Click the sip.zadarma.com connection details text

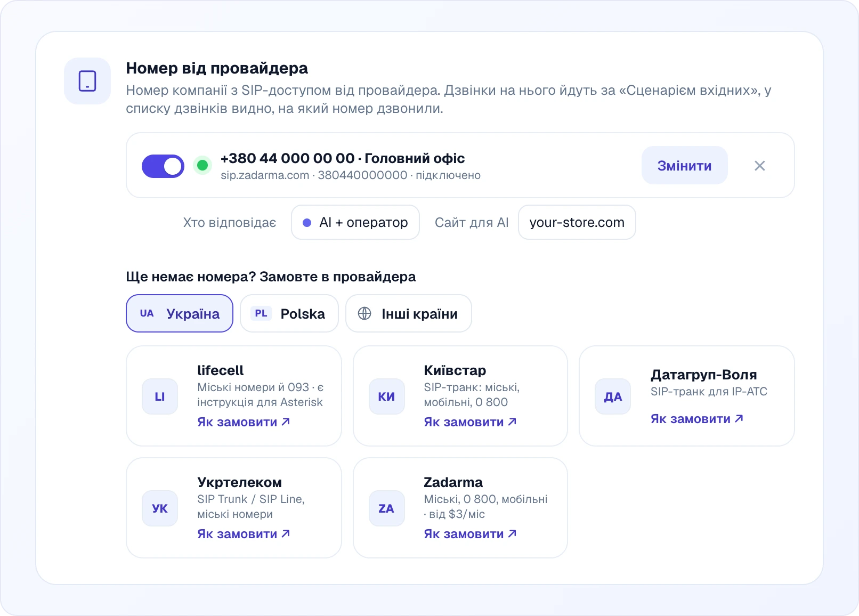tap(351, 175)
